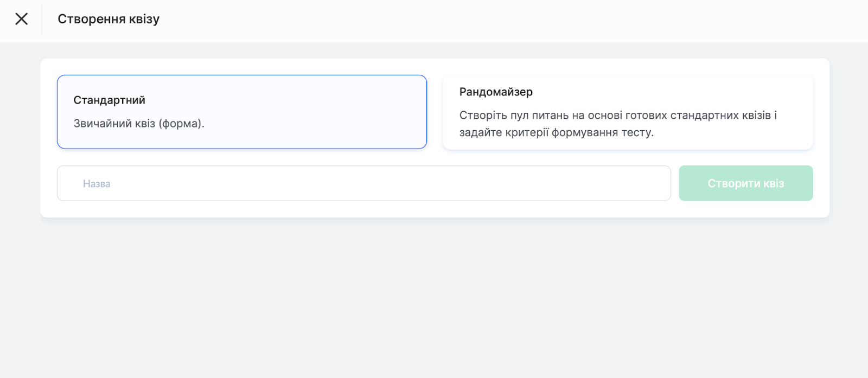Click the 'Звичайний квіз (форма).' description
Screen dimensions: 868x378
coord(139,124)
